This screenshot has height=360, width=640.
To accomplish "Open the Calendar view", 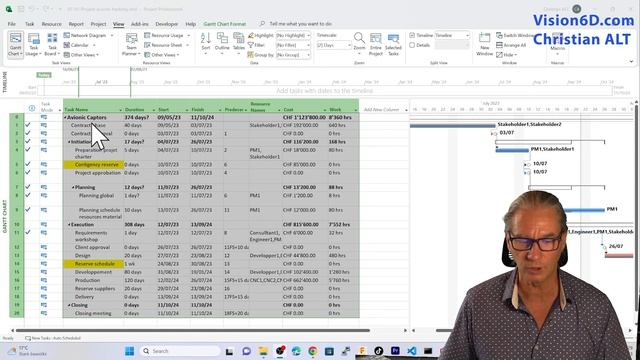I will 80,45.
